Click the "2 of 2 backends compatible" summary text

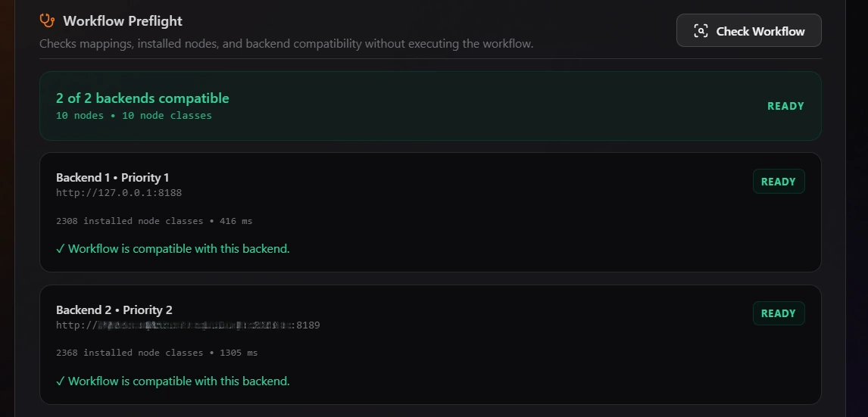[142, 98]
